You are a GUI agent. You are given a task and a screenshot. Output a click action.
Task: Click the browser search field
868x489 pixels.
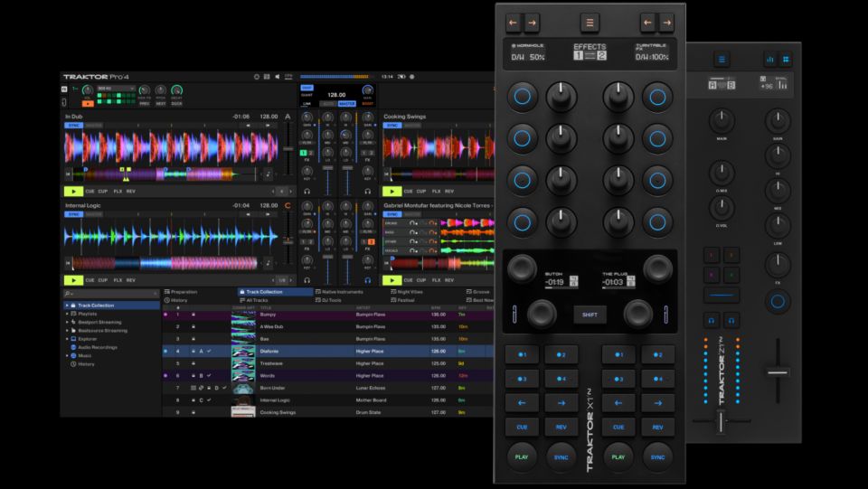coord(110,293)
